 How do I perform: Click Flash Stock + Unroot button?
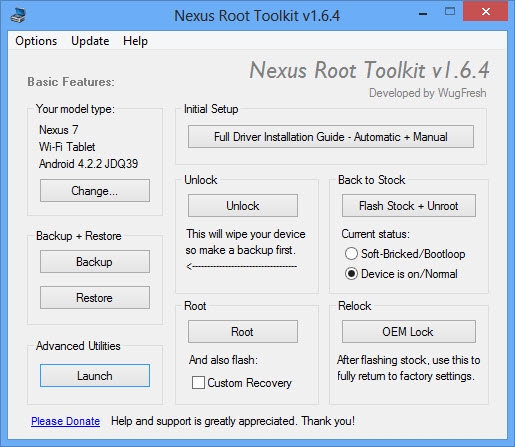click(x=409, y=206)
